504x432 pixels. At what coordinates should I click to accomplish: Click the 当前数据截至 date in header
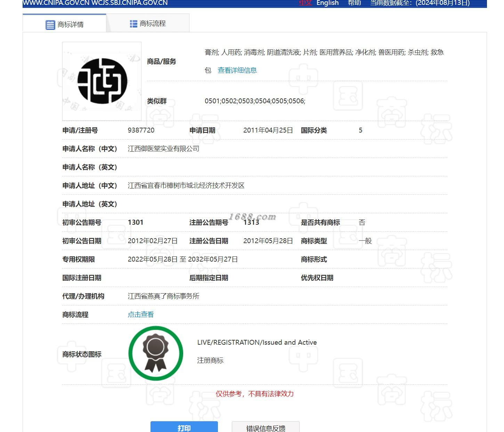tap(420, 3)
